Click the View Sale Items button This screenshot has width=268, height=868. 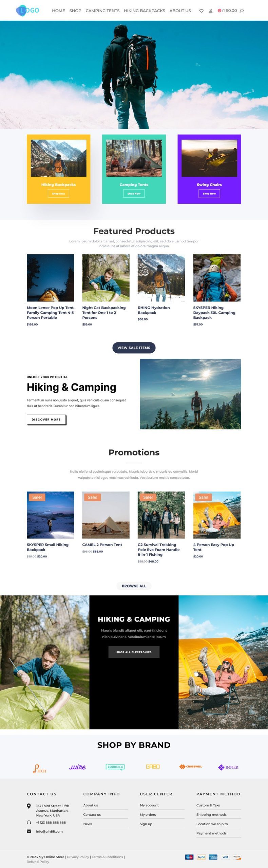point(134,348)
